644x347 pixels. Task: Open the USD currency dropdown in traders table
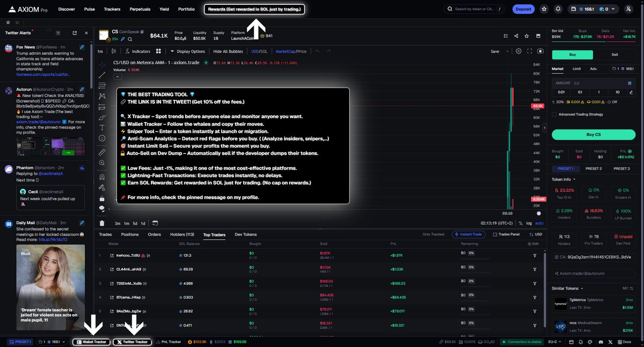[535, 234]
